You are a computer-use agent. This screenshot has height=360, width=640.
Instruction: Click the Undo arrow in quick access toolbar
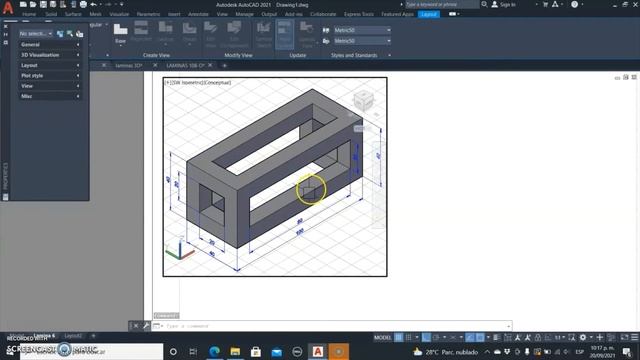93,4
